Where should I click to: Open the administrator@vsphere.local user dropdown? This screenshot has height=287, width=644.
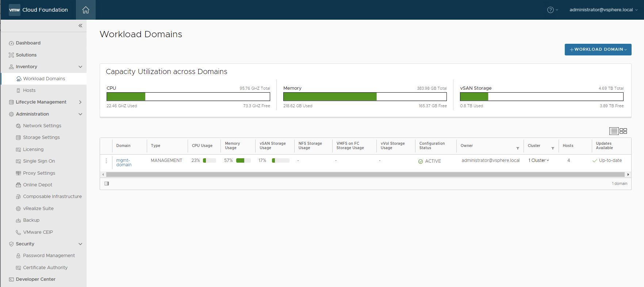pos(603,10)
